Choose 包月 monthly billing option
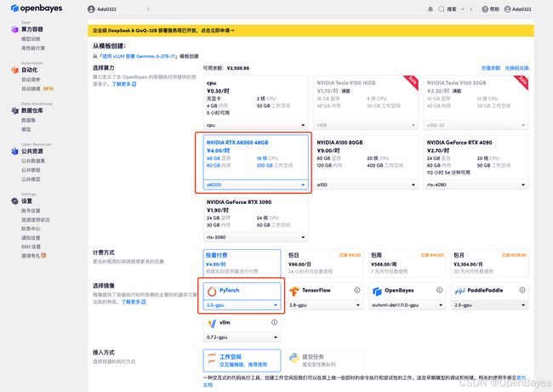Screen dimensions: 553x392 [x=489, y=263]
